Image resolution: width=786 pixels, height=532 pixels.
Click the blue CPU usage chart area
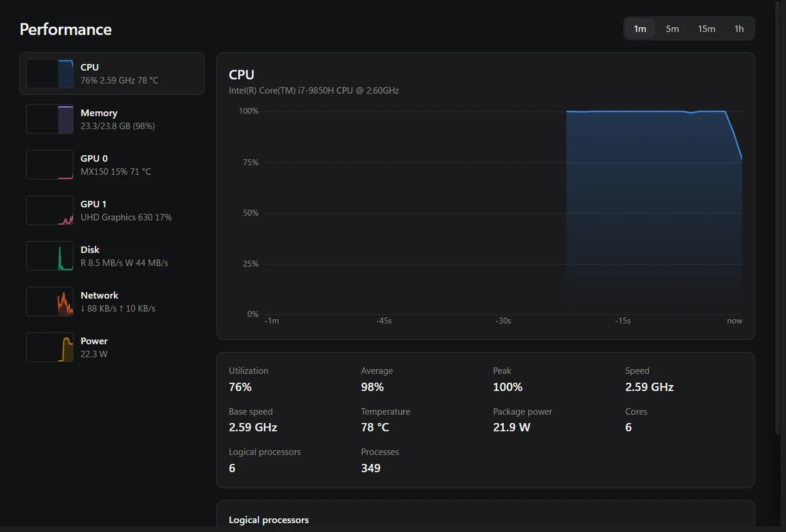(654, 212)
